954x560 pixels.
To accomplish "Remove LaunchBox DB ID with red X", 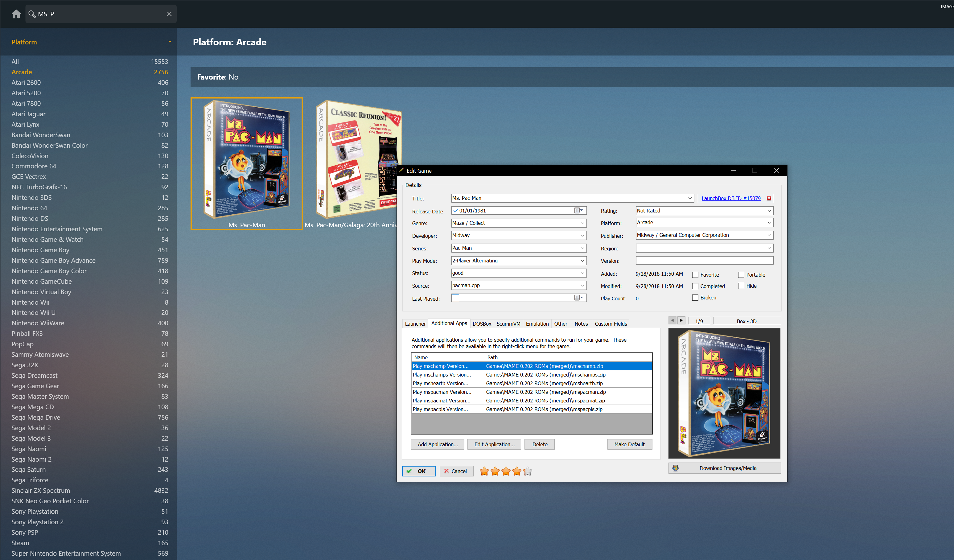I will 769,198.
